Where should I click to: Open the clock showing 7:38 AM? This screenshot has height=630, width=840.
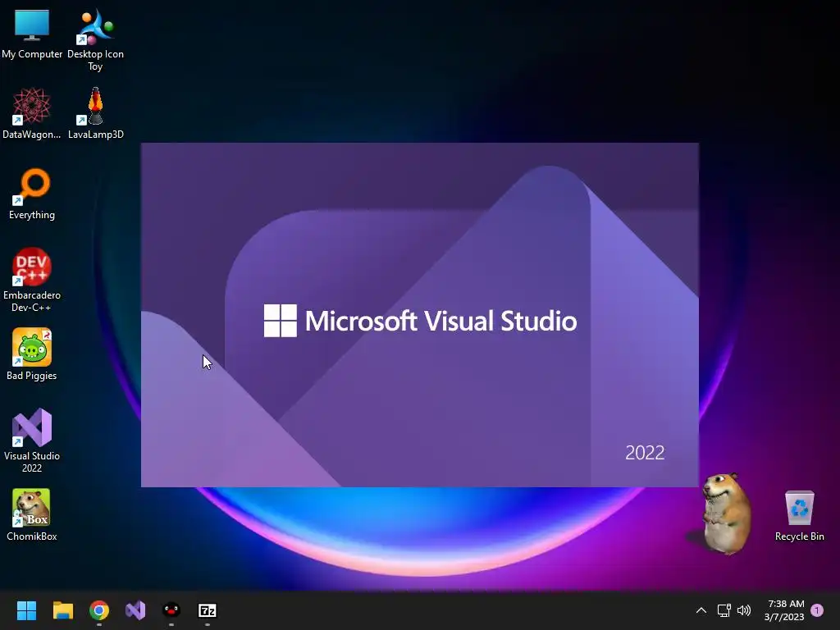coord(784,610)
